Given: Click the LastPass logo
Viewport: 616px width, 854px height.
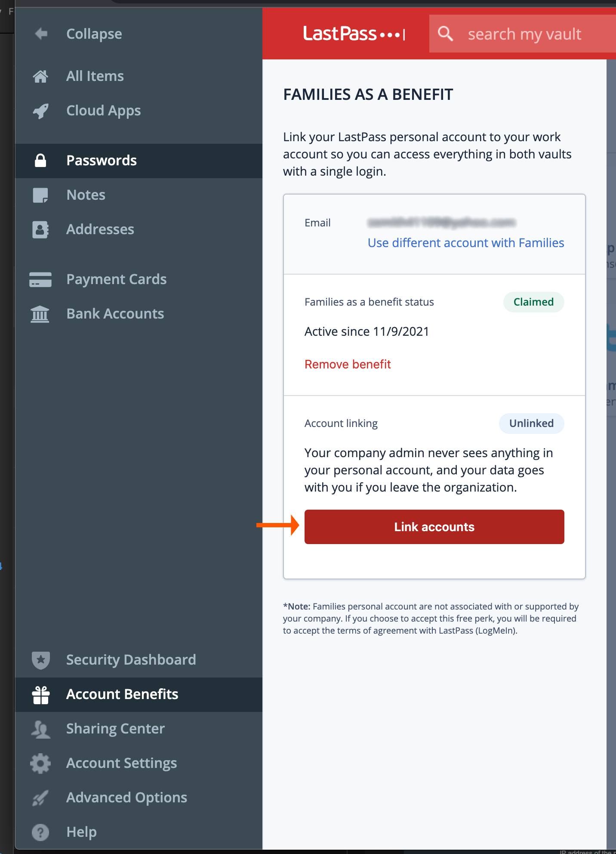Looking at the screenshot, I should 354,33.
